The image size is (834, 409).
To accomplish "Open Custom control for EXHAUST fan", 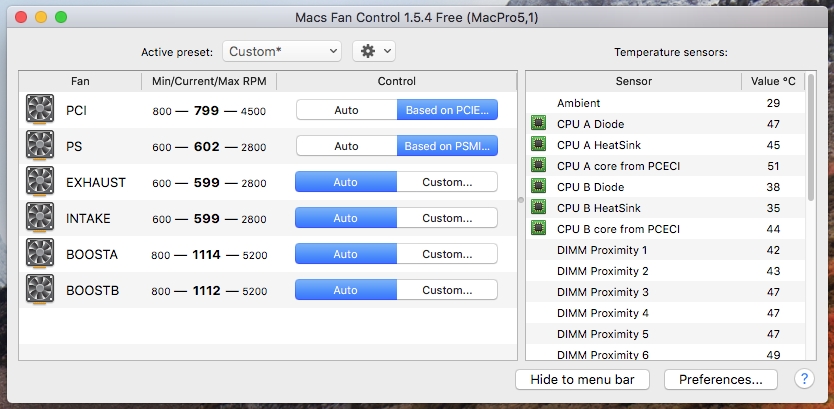I will tap(447, 182).
